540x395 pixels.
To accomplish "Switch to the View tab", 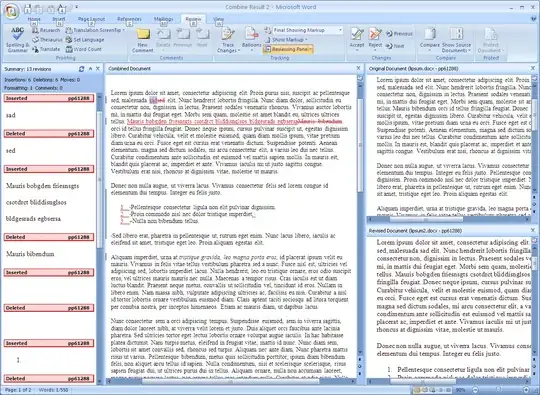I will coord(218,19).
